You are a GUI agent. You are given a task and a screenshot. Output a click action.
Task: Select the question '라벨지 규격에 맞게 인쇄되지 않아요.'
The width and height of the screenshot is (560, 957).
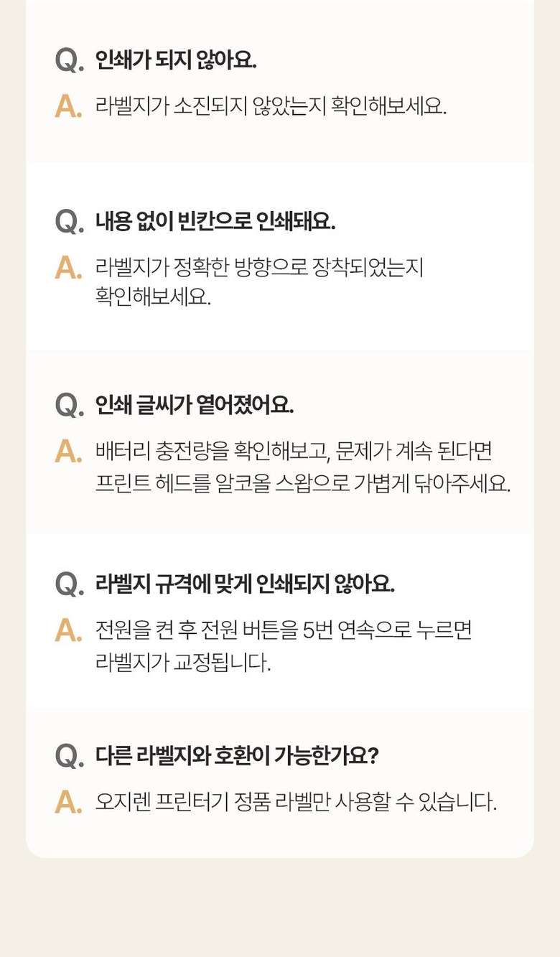coord(245,584)
